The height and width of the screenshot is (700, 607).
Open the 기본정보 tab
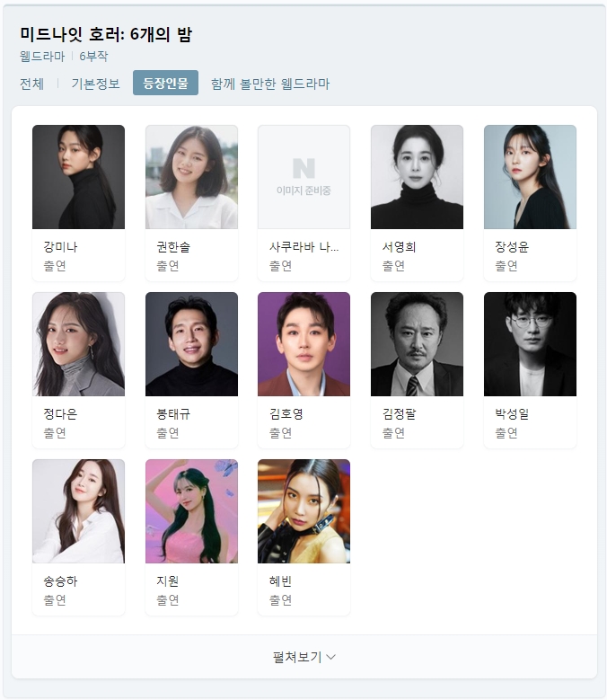[x=95, y=84]
